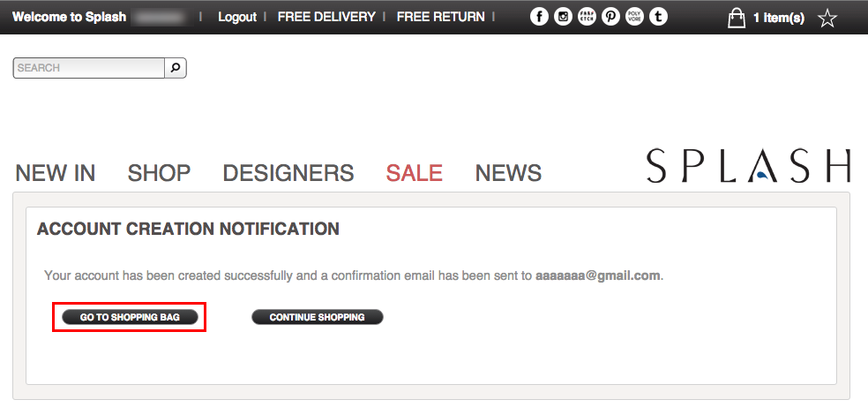
Task: Click the CONTINUE SHOPPING button
Action: tap(318, 317)
